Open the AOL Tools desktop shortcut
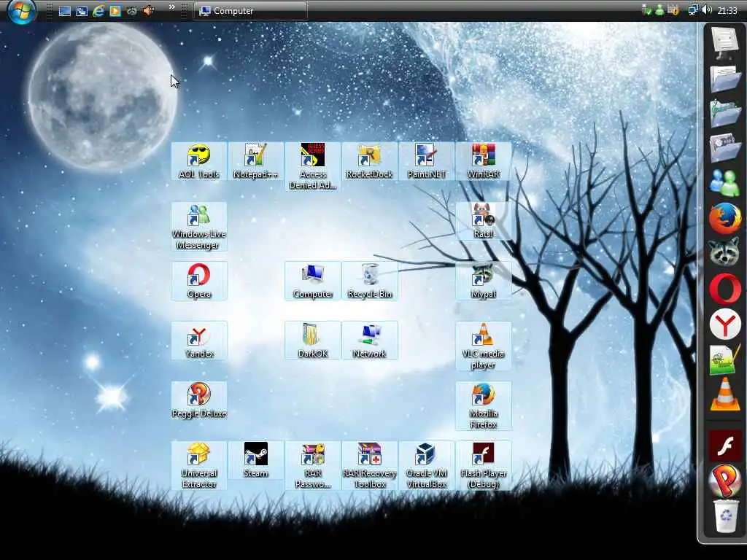This screenshot has width=747, height=560. pos(198,161)
